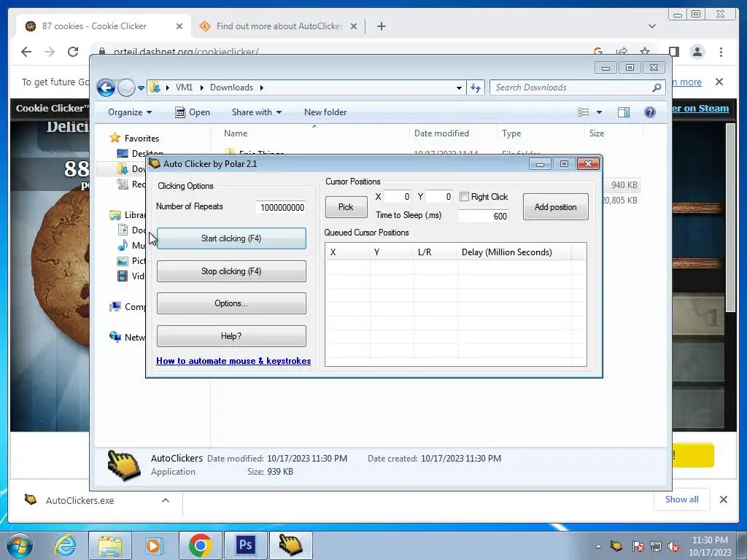Viewport: 747px width, 560px height.
Task: Follow How to automate mouse & keystrokes link
Action: click(x=233, y=361)
